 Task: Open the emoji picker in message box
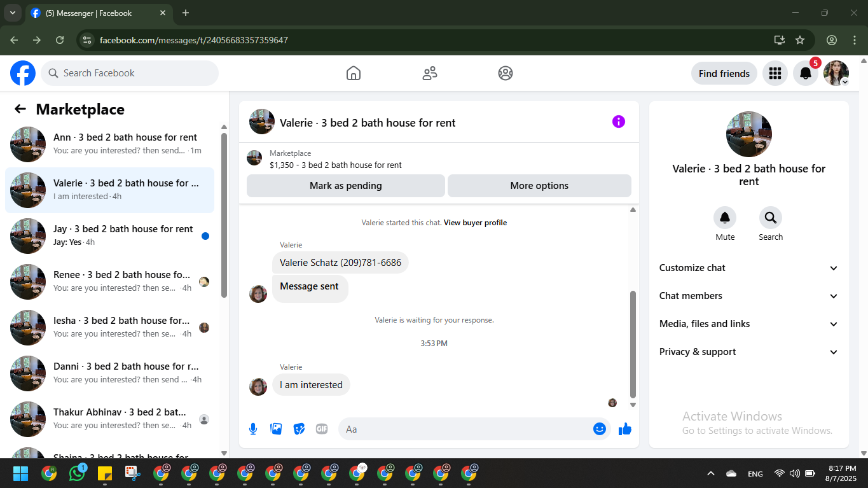(599, 429)
